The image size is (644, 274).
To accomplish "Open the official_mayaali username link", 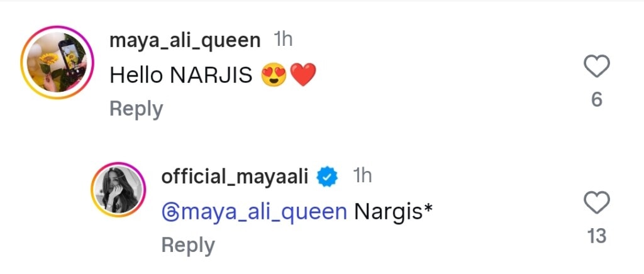I will 235,177.
